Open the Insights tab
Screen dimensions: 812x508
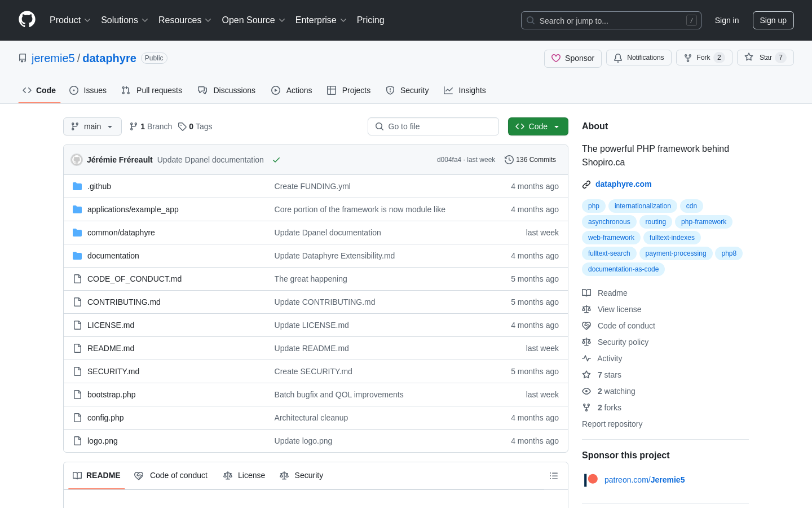pos(465,90)
